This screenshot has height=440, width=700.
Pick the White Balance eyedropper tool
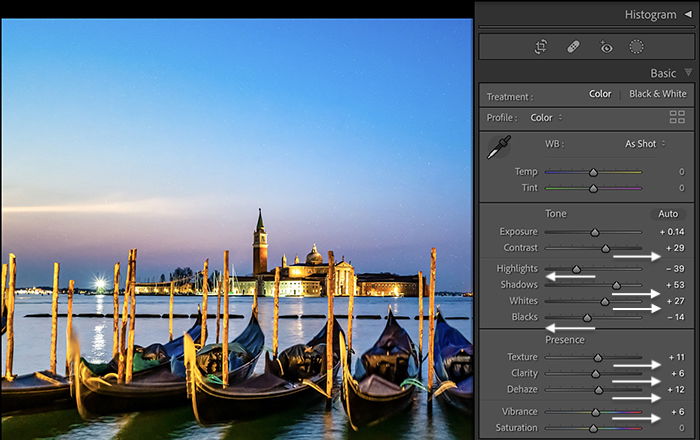pyautogui.click(x=499, y=147)
